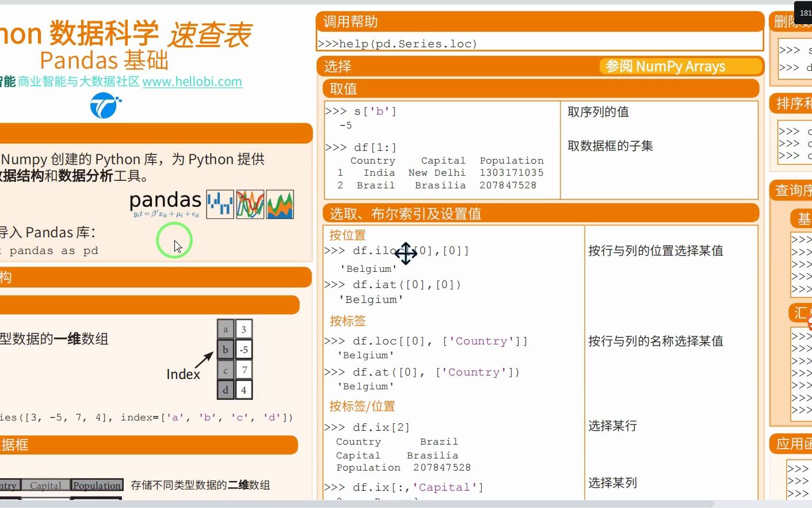Click the '取序列的值' description
This screenshot has width=812, height=508.
tap(598, 112)
